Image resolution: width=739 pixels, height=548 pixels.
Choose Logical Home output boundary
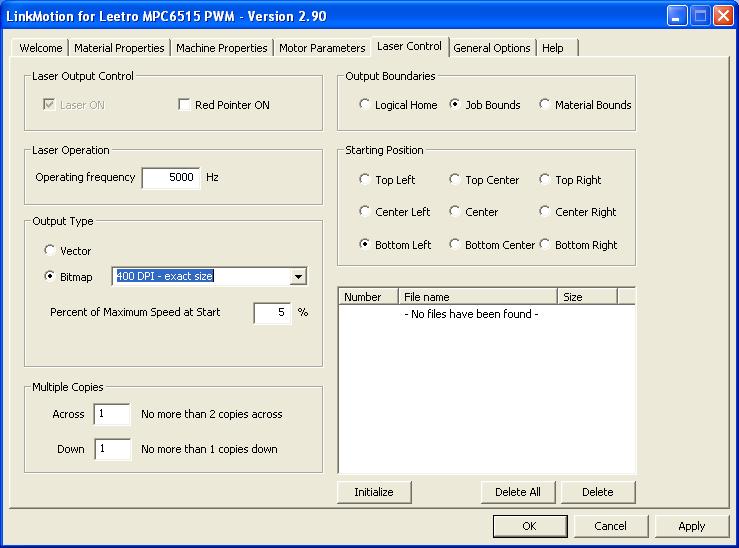(x=365, y=105)
